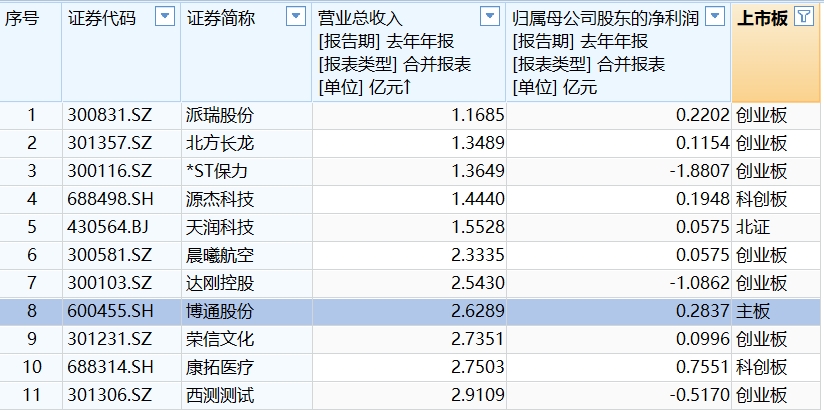
Task: Click 科创板 cell in 康拓医疗 row
Action: point(762,366)
